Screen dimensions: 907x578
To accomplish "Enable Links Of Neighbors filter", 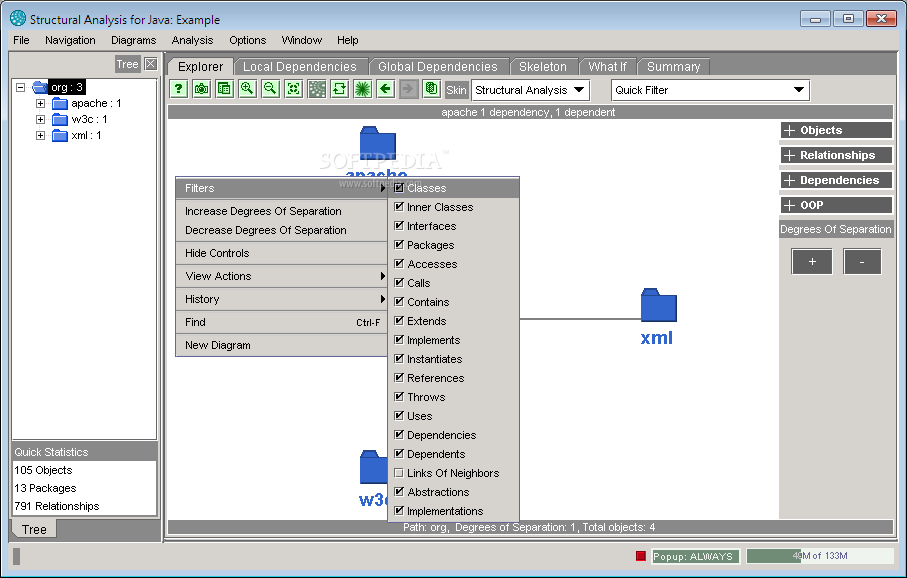I will point(399,473).
